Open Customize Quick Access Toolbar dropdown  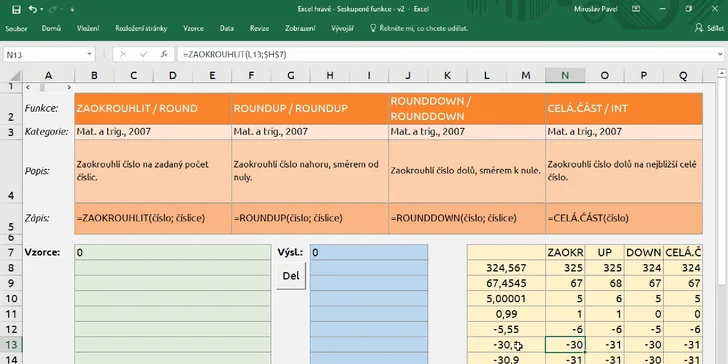tap(72, 9)
